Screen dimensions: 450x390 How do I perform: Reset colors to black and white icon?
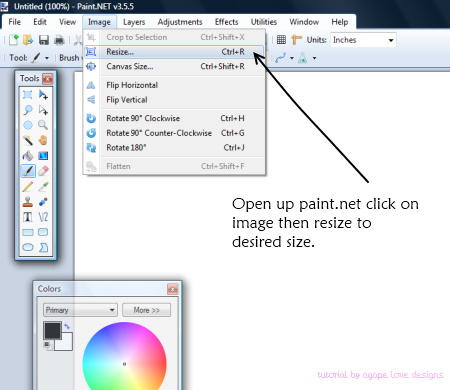[48, 345]
